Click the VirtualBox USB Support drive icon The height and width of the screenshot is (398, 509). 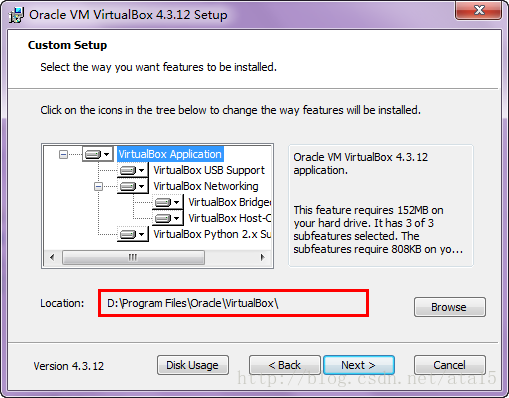coord(132,170)
